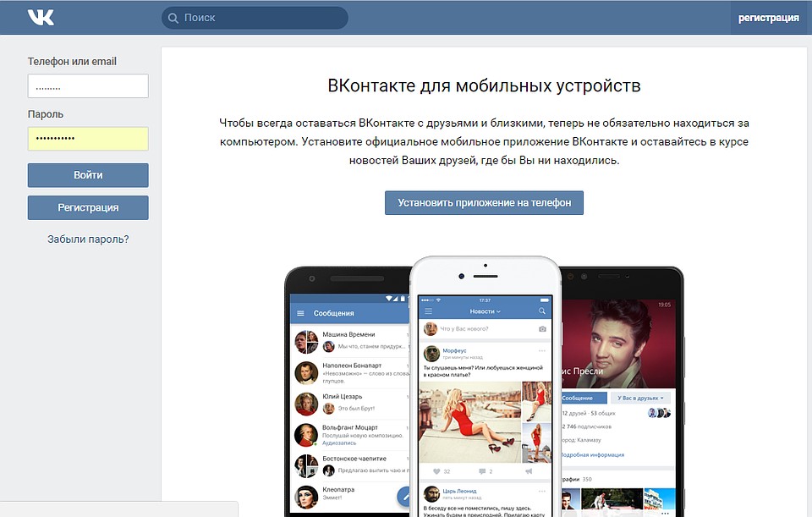
Task: Click friends avatars on Presley profile
Action: [x=660, y=413]
